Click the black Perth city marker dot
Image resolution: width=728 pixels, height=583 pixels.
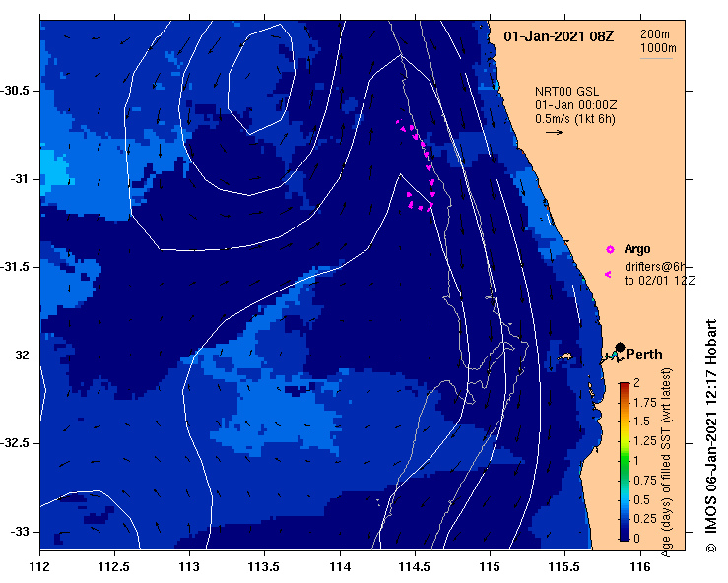click(620, 347)
